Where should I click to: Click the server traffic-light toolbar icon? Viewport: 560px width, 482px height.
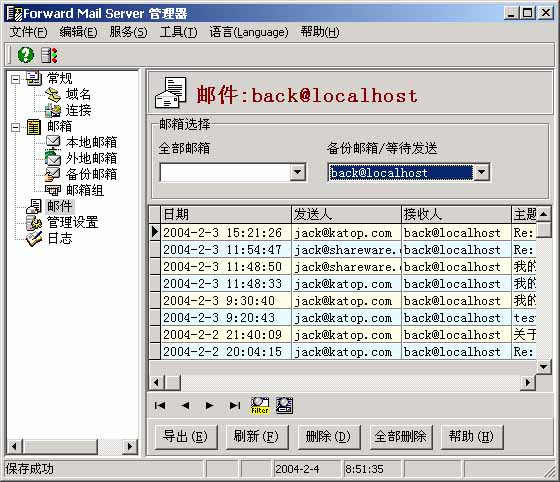click(49, 55)
